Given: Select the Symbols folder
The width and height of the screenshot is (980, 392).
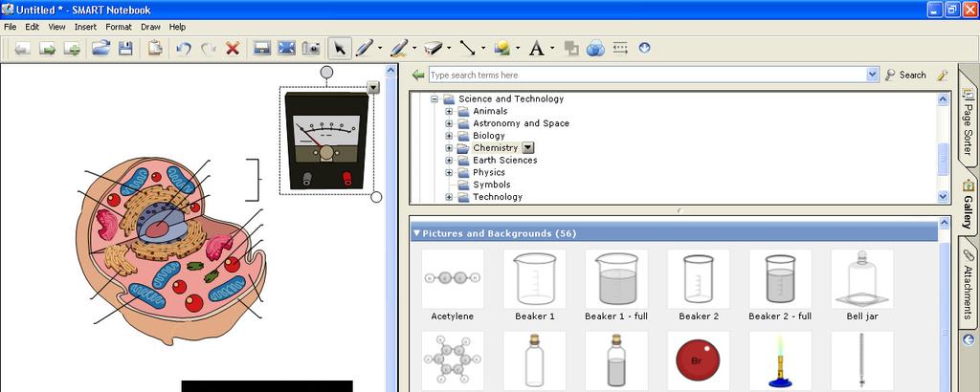Looking at the screenshot, I should (491, 185).
